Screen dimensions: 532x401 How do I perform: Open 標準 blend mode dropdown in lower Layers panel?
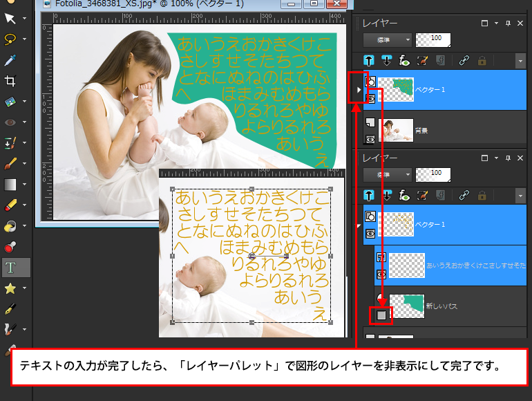[x=388, y=175]
